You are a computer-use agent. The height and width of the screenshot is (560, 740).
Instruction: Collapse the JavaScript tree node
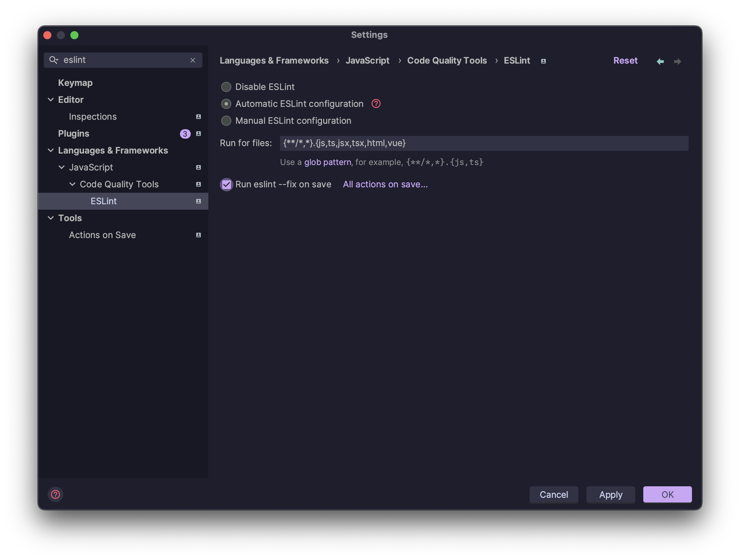[62, 167]
